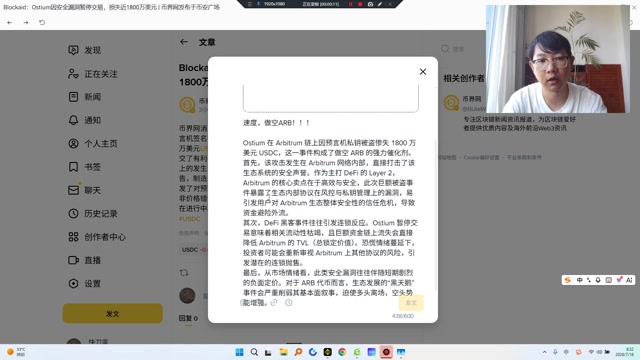Click the recorder screenshot camera icon
640x360 pixels.
pos(370,4)
